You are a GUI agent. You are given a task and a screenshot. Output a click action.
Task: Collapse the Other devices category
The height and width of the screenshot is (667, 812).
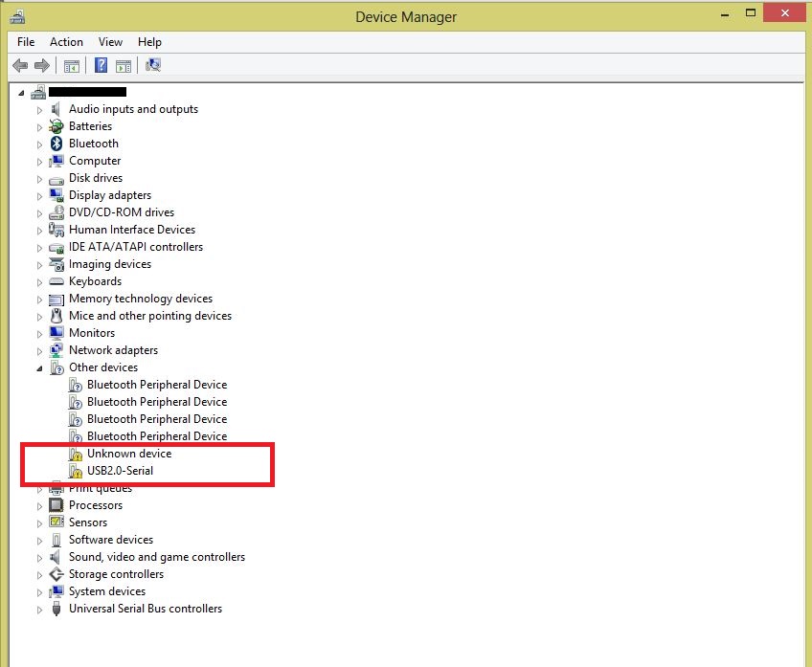[39, 367]
